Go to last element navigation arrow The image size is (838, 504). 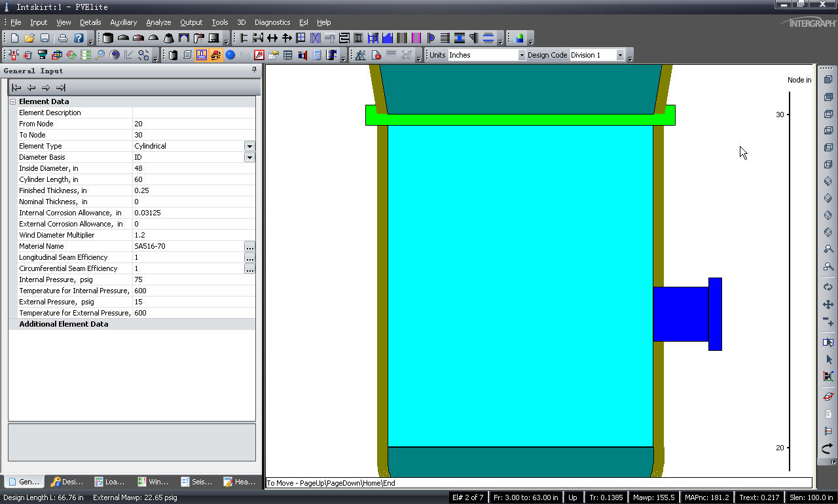point(61,88)
